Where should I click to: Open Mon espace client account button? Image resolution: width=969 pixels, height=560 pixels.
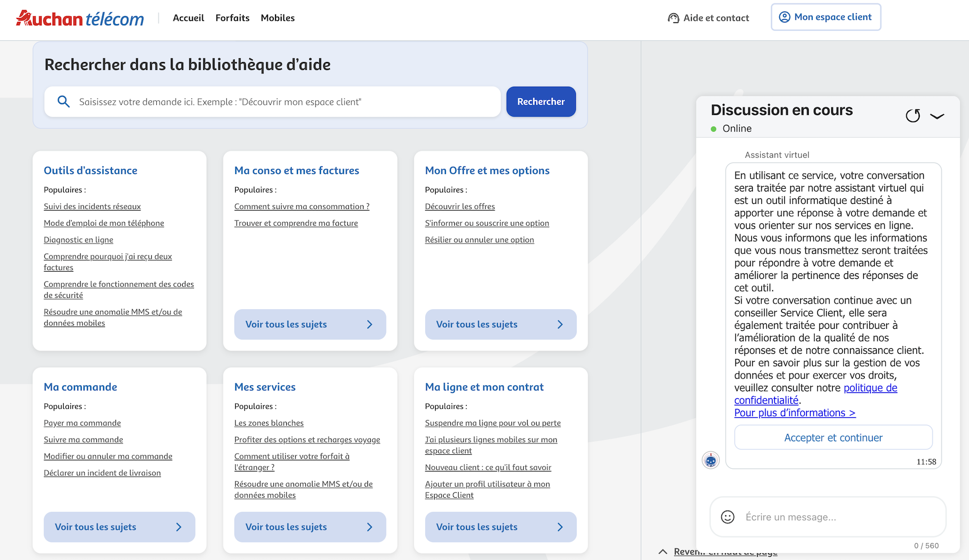(x=826, y=17)
